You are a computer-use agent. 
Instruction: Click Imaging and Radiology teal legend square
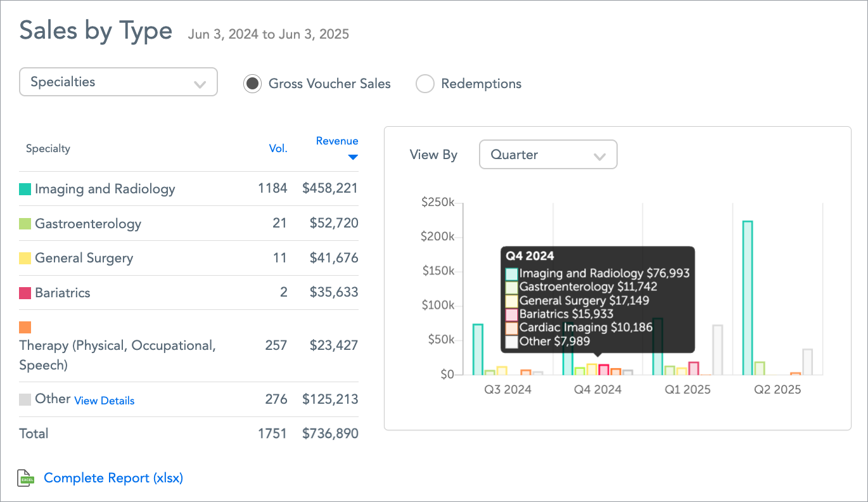tap(25, 189)
